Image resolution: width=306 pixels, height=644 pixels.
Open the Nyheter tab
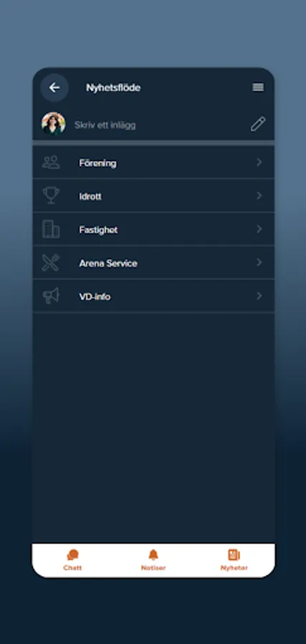tap(234, 560)
